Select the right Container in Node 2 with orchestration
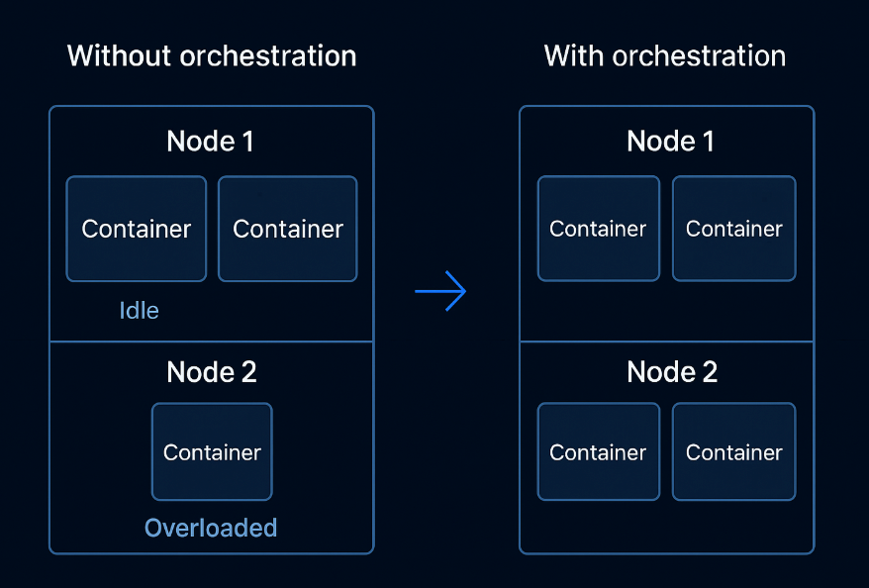 [733, 451]
